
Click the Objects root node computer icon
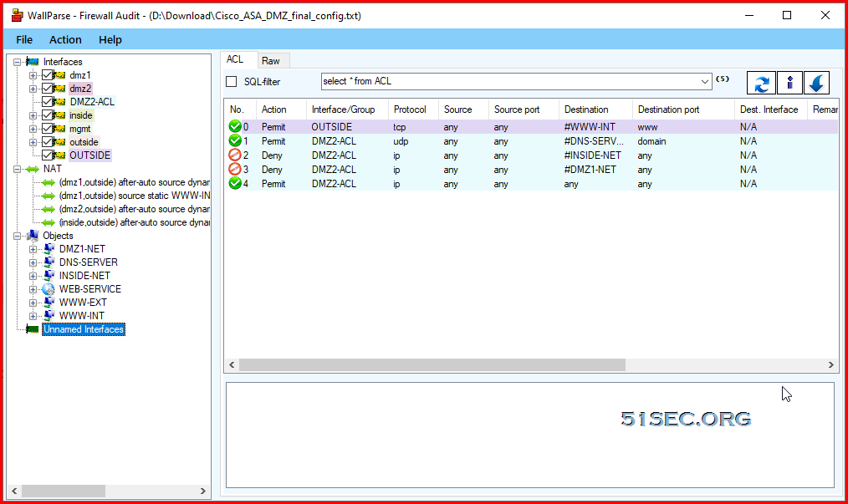click(33, 235)
